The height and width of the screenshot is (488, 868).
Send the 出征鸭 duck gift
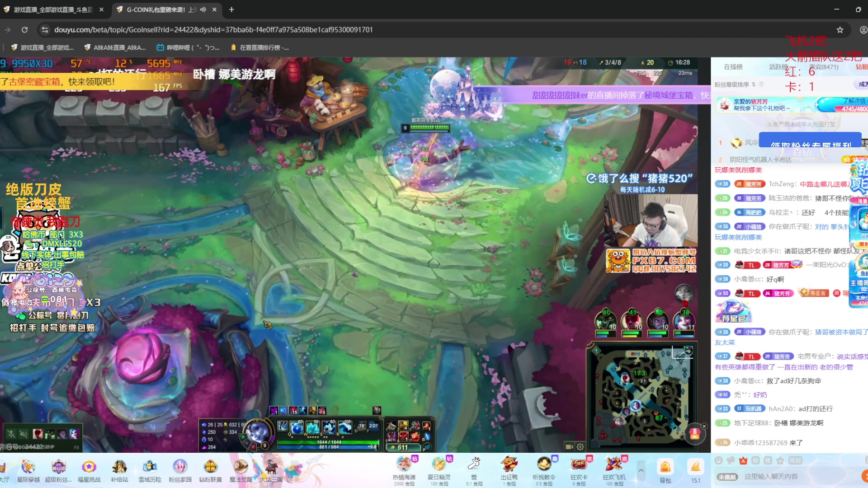(x=509, y=471)
